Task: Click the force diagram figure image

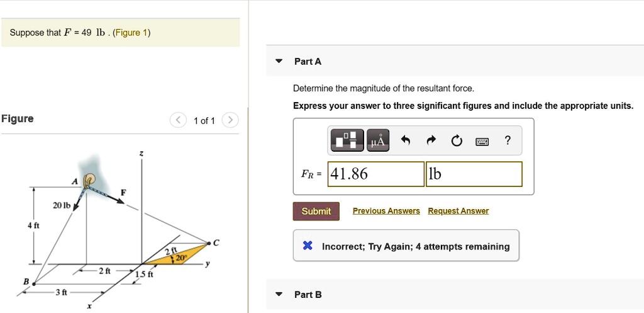Action: click(119, 227)
